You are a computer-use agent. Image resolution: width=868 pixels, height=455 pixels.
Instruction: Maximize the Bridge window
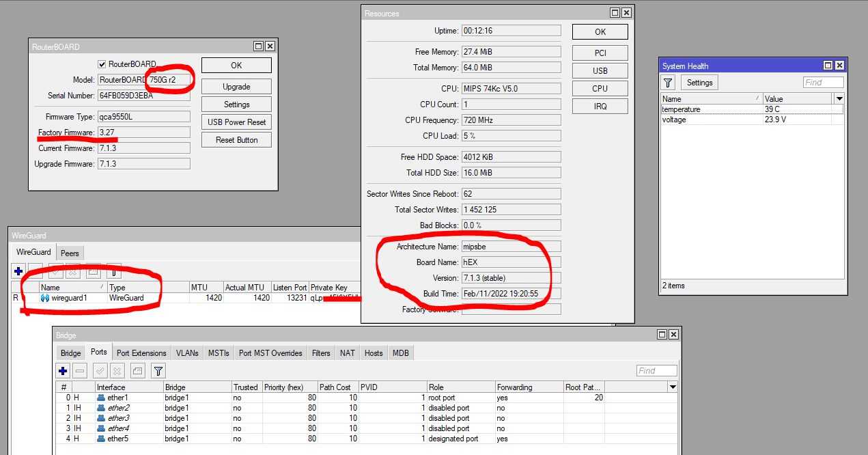coord(661,335)
